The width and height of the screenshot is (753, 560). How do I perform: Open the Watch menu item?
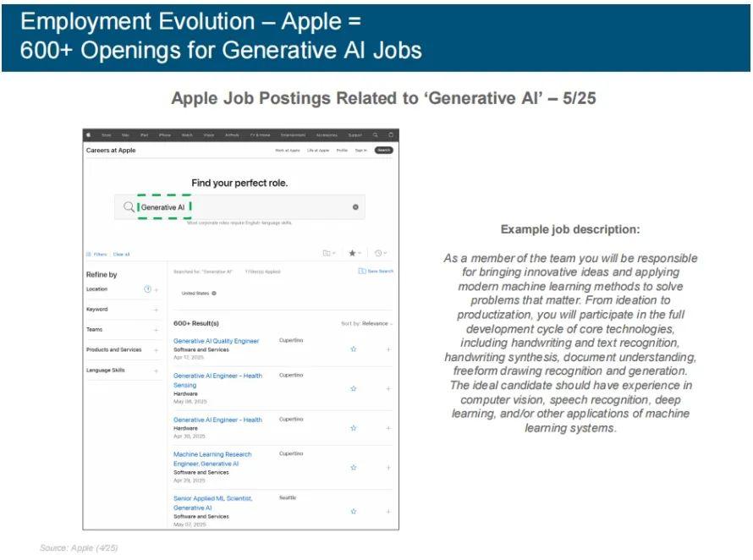[x=187, y=135]
